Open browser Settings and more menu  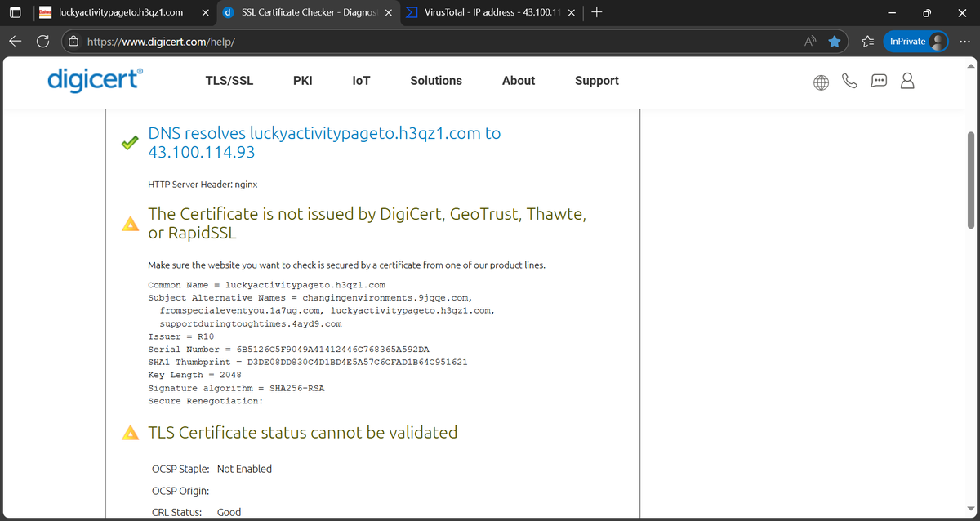[x=965, y=42]
